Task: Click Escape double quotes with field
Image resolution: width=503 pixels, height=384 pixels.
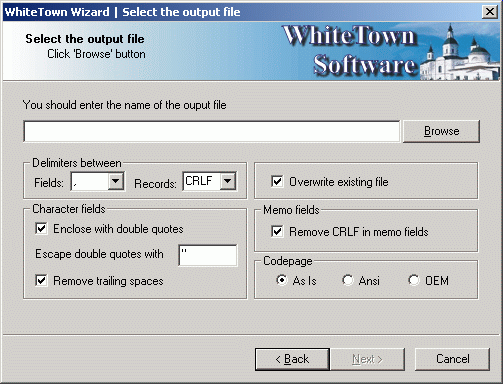Action: pyautogui.click(x=208, y=255)
